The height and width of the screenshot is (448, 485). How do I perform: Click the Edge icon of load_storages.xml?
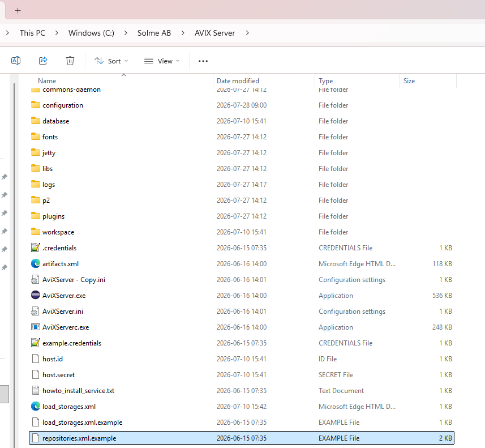(x=36, y=406)
